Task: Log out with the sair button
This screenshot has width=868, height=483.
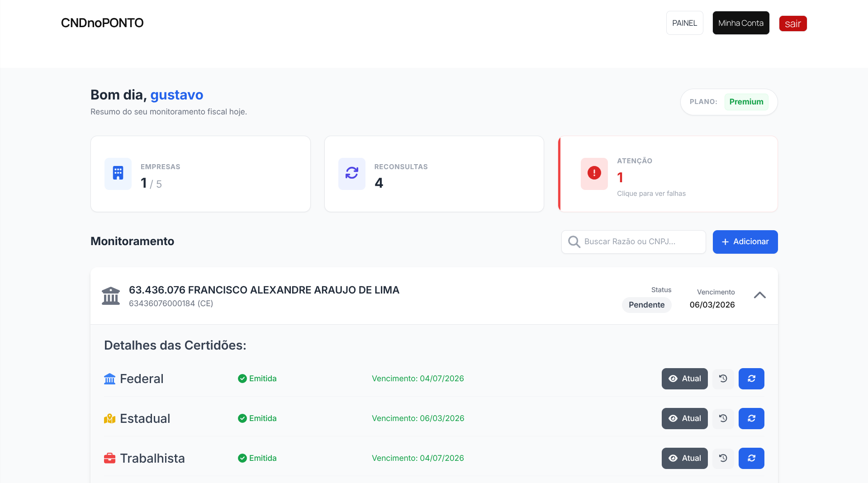Action: point(792,24)
